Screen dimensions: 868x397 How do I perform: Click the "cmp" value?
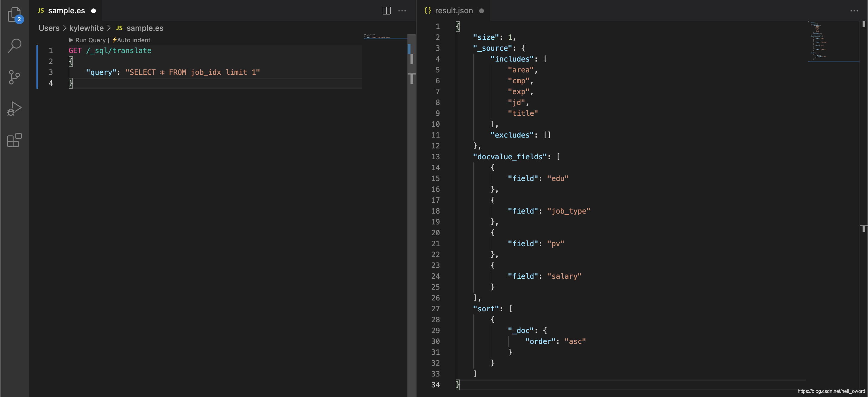(x=519, y=81)
